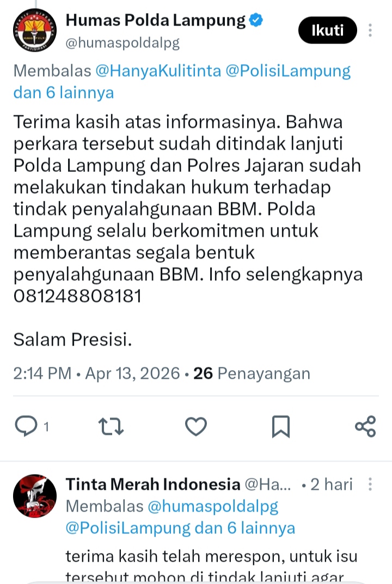Screen dimensions: 392x584
Task: Open the @humaspoldalpg mention in the reply
Action: point(213,507)
